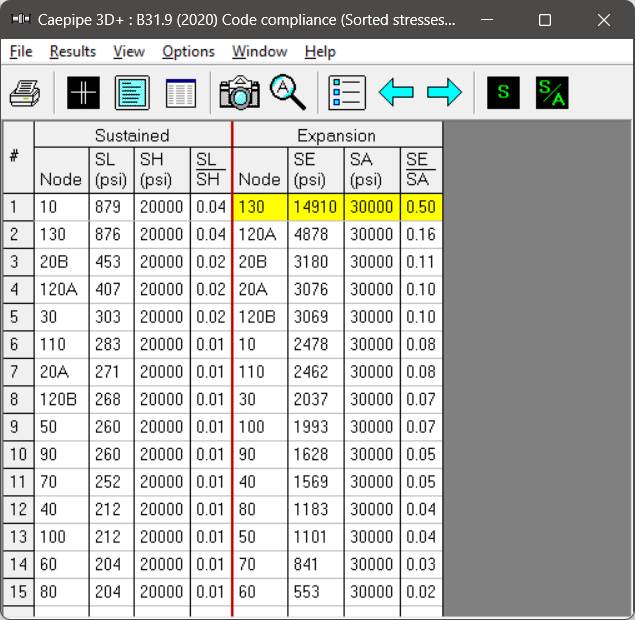Screen dimensions: 635x620
Task: Click the Sustained column group header
Action: coord(133,135)
